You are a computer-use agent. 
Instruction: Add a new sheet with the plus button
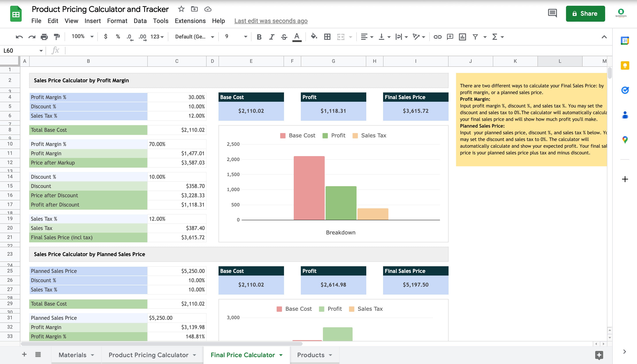coord(24,354)
